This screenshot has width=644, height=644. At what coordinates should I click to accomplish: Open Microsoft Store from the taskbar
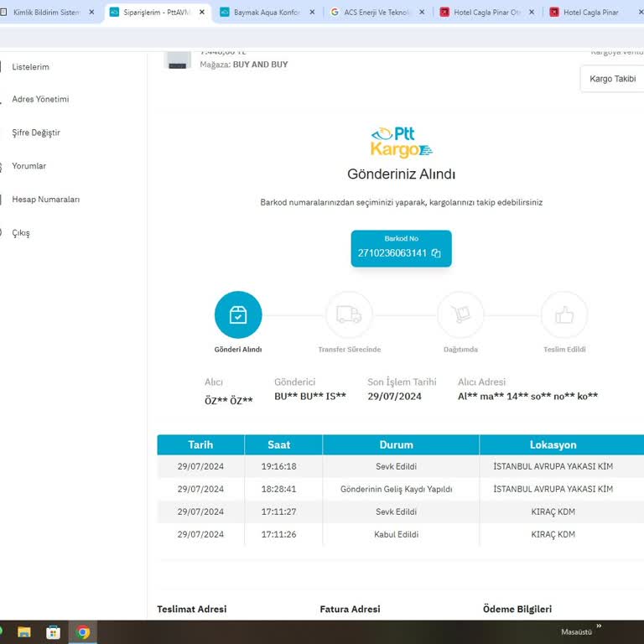(x=53, y=632)
